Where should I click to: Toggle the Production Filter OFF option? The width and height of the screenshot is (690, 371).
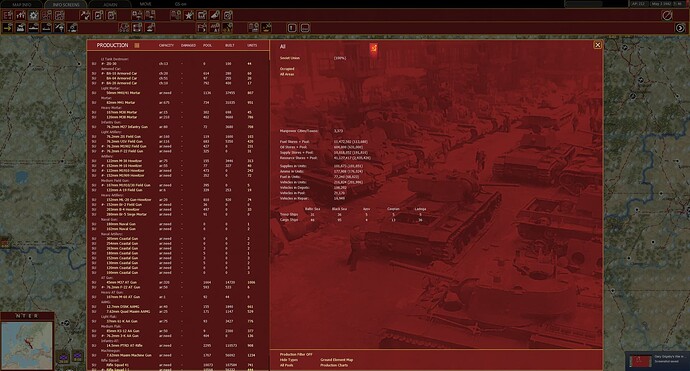[x=296, y=354]
